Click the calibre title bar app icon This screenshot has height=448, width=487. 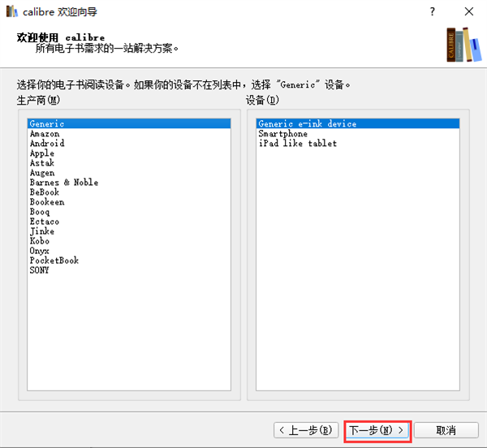tap(11, 11)
